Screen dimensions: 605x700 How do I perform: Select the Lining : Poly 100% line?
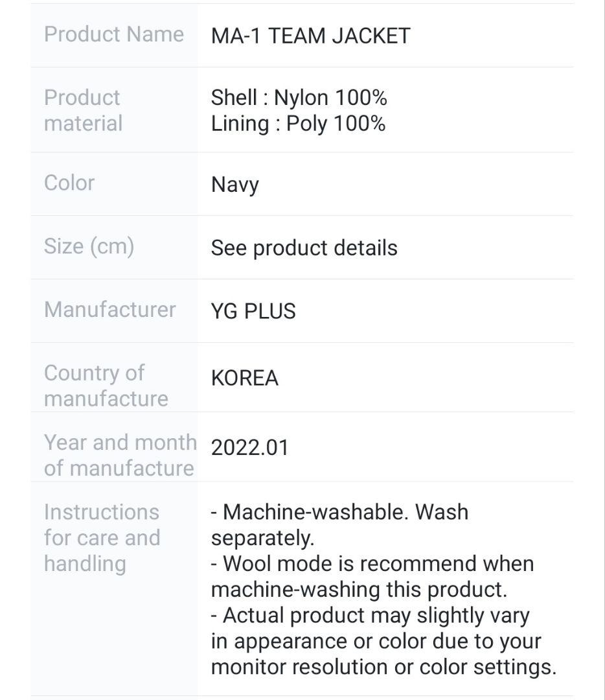[x=298, y=123]
